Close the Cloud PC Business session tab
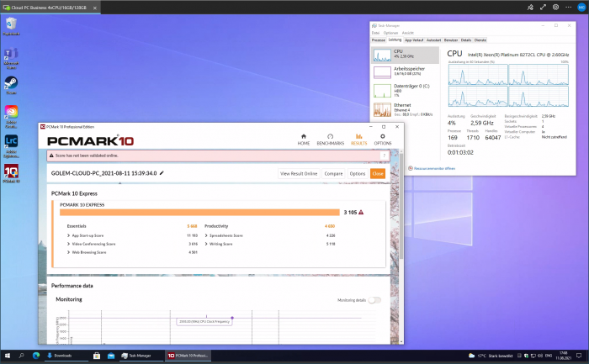Viewport: 589px width, 364px height. [x=94, y=8]
